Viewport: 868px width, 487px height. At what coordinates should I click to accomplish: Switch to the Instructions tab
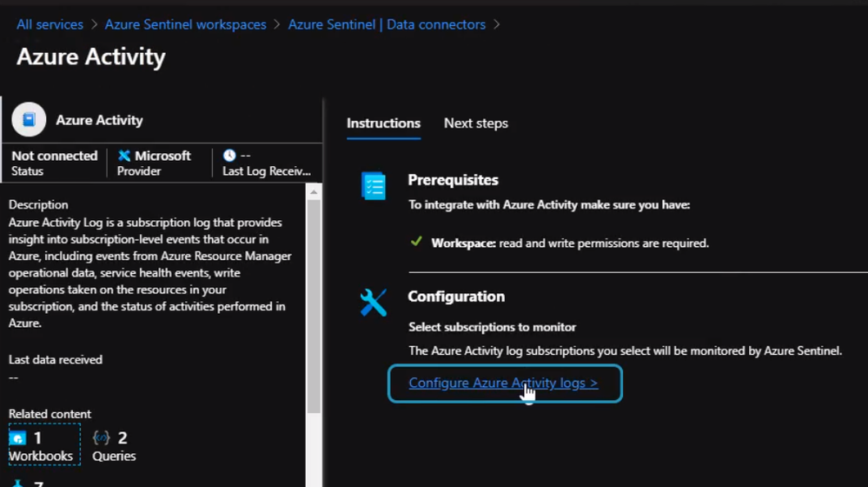coord(383,123)
